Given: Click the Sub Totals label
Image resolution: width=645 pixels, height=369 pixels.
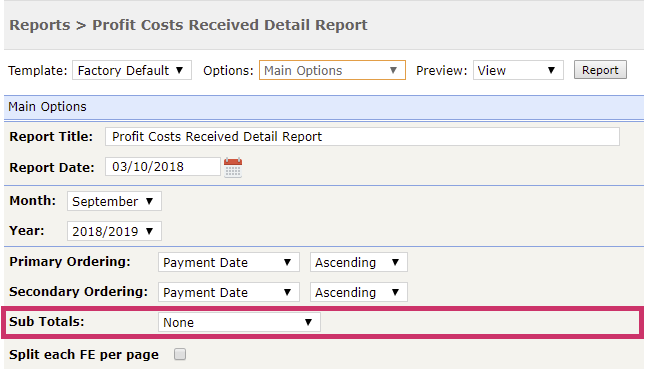Looking at the screenshot, I should click(46, 321).
